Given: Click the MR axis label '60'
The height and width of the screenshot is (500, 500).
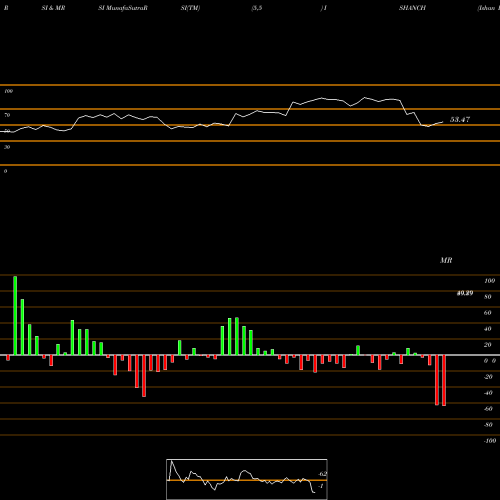Looking at the screenshot, I should [487, 313].
